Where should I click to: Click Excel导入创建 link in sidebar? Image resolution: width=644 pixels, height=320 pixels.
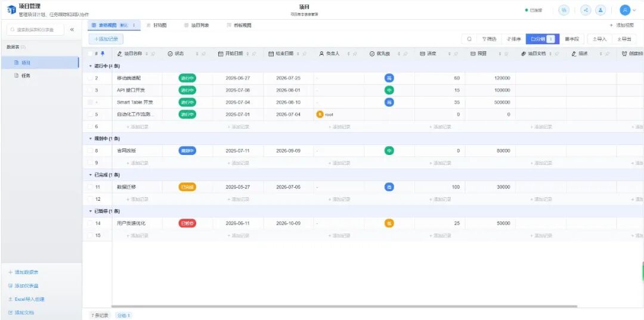tap(26, 300)
